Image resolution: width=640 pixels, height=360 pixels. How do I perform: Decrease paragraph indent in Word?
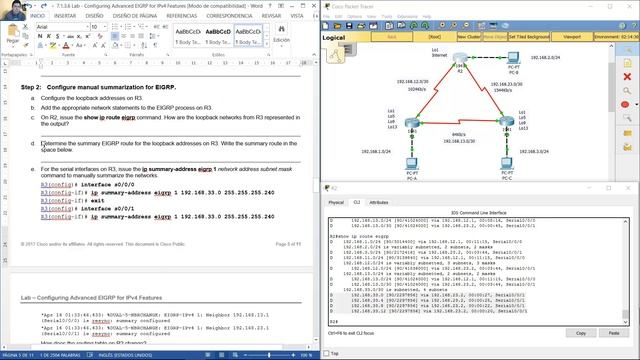156,27
